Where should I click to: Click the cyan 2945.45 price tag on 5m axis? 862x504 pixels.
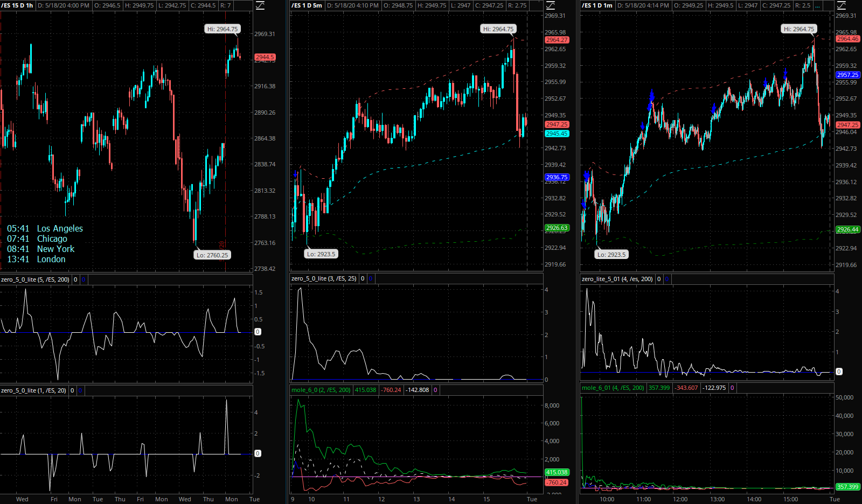click(x=557, y=134)
